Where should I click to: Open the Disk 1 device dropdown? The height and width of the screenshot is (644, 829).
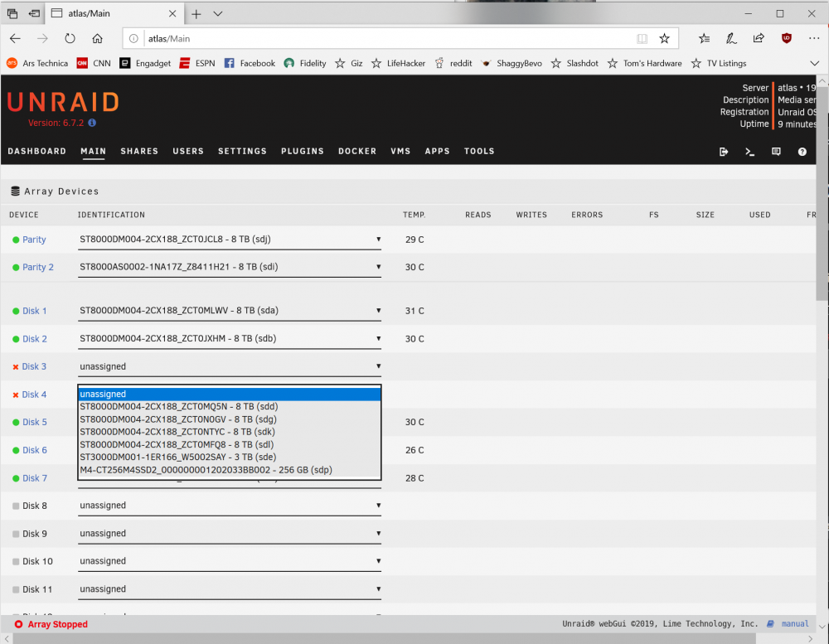[230, 311]
